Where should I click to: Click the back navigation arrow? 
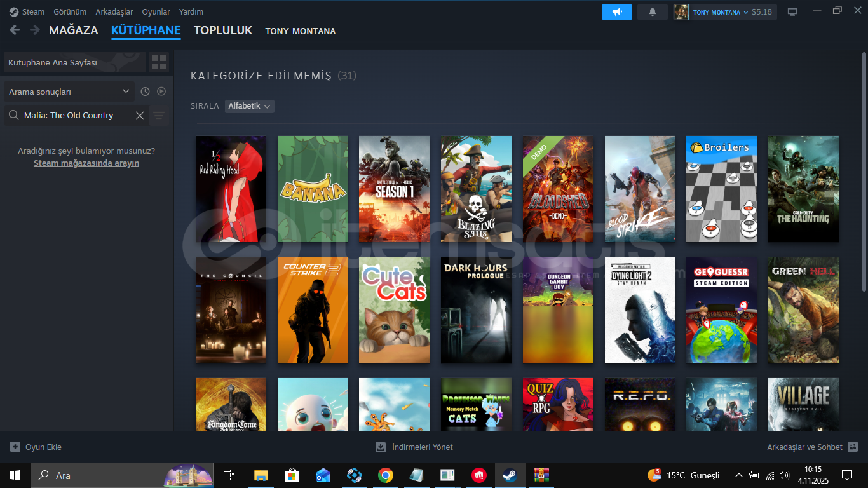coord(15,30)
